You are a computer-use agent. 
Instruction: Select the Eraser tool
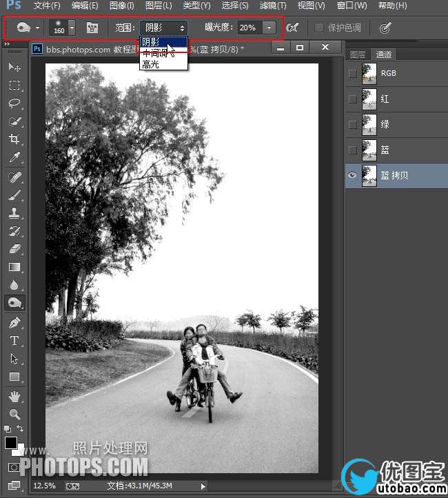pos(14,249)
